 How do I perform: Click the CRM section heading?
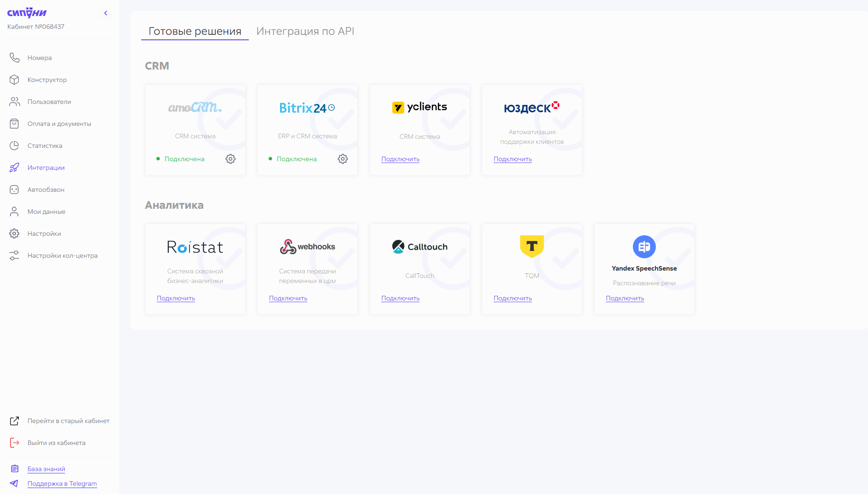pyautogui.click(x=157, y=66)
